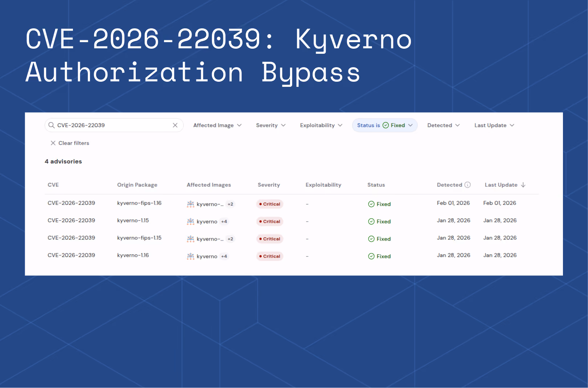Click Clear filters
This screenshot has width=588, height=388.
point(70,143)
